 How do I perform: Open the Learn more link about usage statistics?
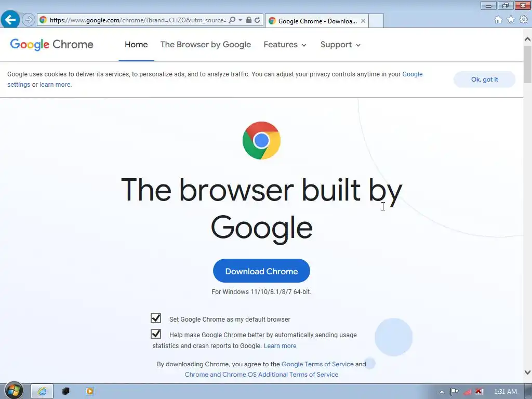coord(280,345)
